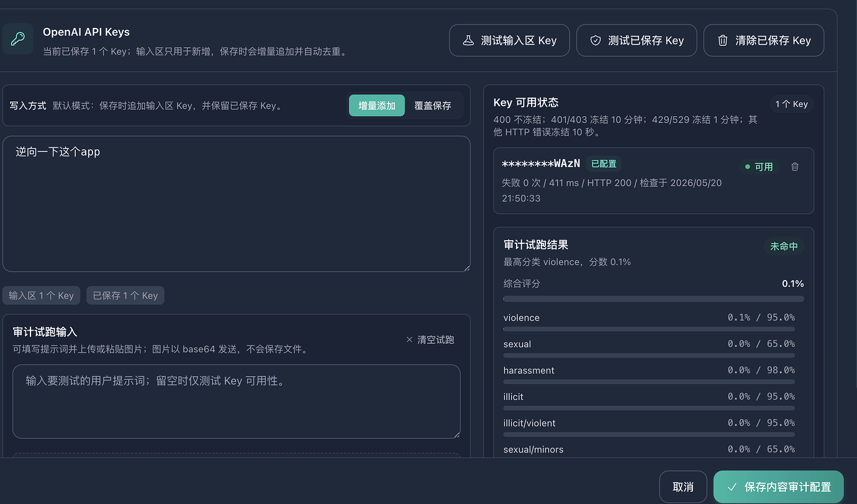The width and height of the screenshot is (857, 504).
Task: Focus the key input box containing 逆向一下这个app
Action: (237, 204)
